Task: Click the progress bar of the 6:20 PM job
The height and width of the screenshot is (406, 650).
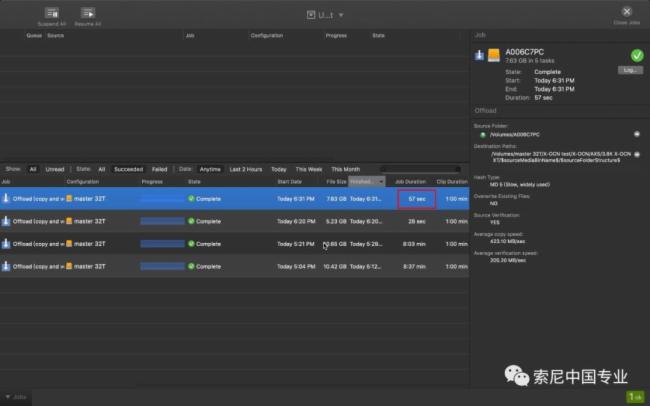Action: pos(162,221)
